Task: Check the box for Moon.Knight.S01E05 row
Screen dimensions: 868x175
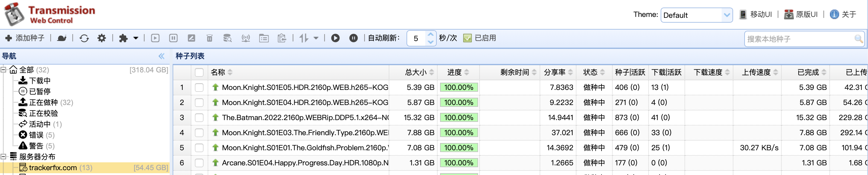Action: (x=199, y=87)
